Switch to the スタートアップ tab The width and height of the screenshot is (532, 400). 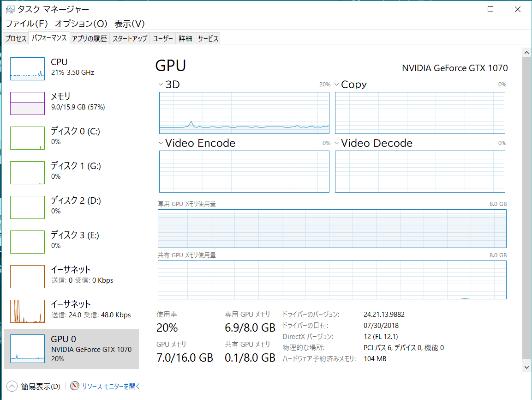[130, 39]
